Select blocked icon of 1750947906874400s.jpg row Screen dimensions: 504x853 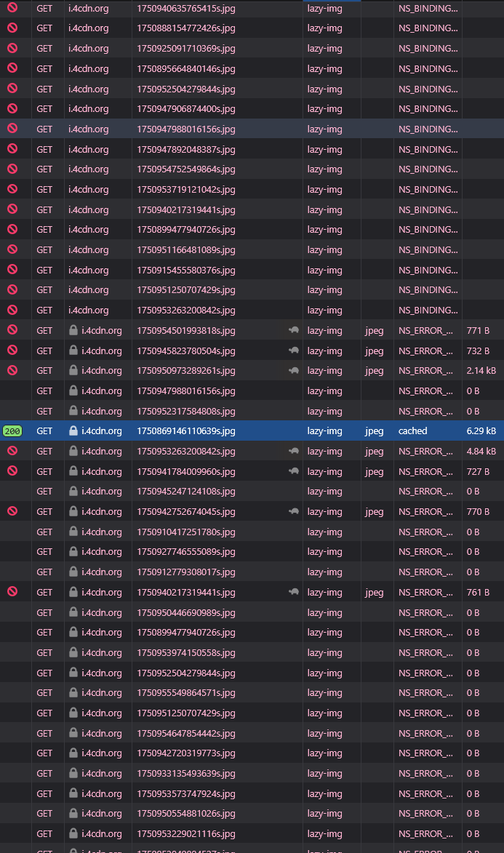click(12, 108)
